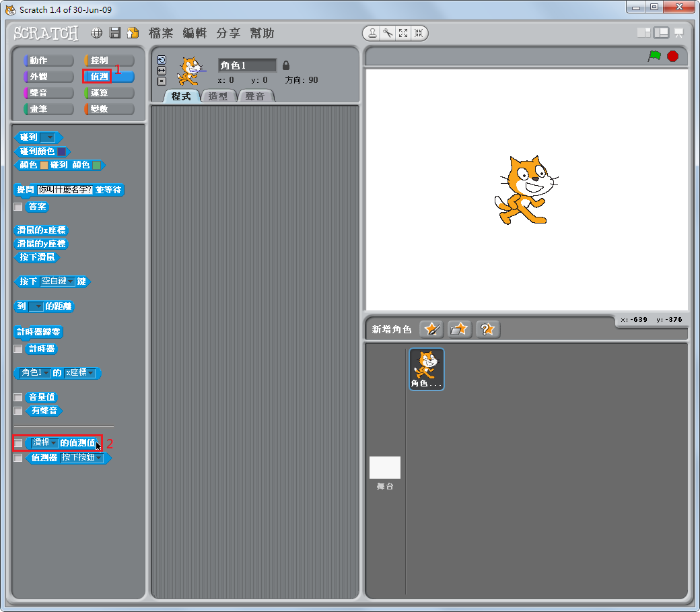Click the 滑鼠的x座標 block
Screen dimensions: 700x612
[x=41, y=230]
